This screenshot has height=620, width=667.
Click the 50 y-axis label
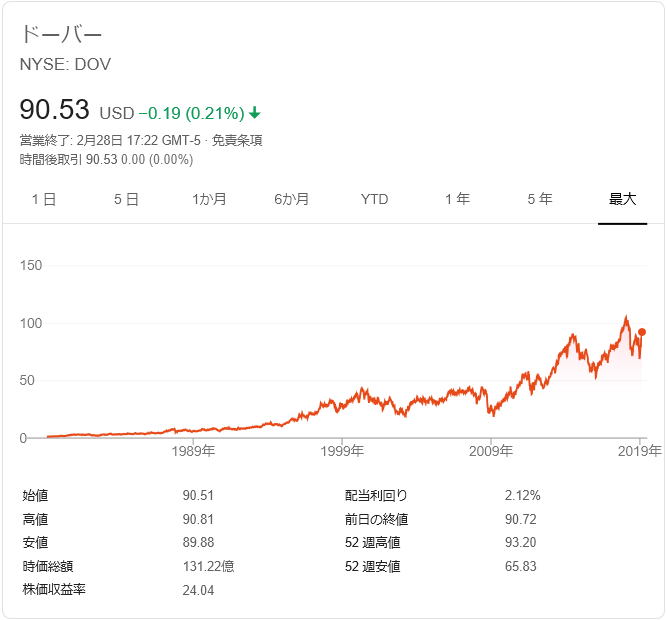point(27,380)
